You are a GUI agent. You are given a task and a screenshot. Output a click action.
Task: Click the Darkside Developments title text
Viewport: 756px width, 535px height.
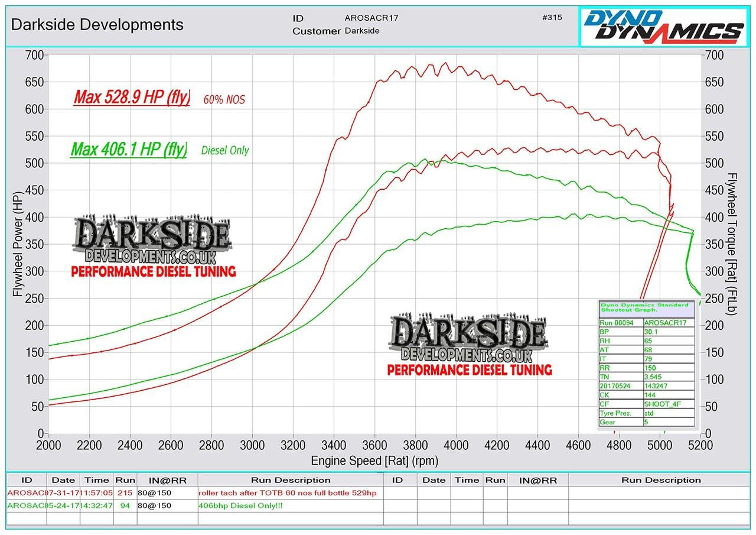coord(97,25)
